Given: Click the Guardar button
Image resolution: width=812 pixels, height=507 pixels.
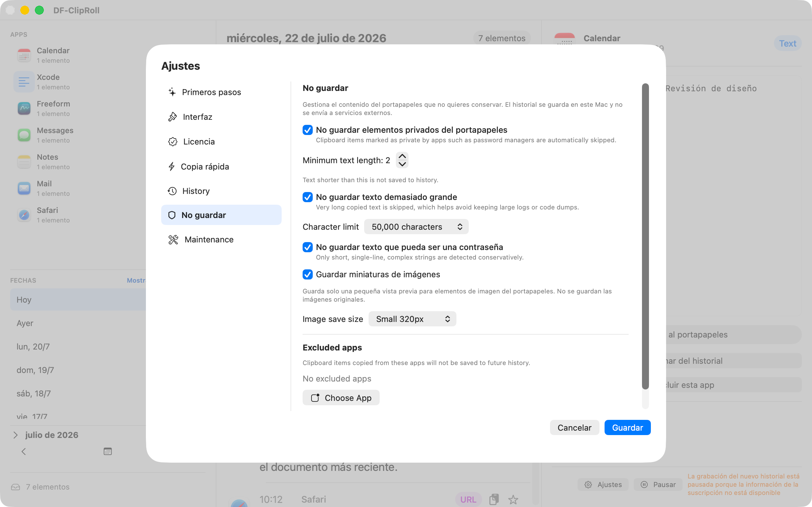Looking at the screenshot, I should click(x=627, y=427).
